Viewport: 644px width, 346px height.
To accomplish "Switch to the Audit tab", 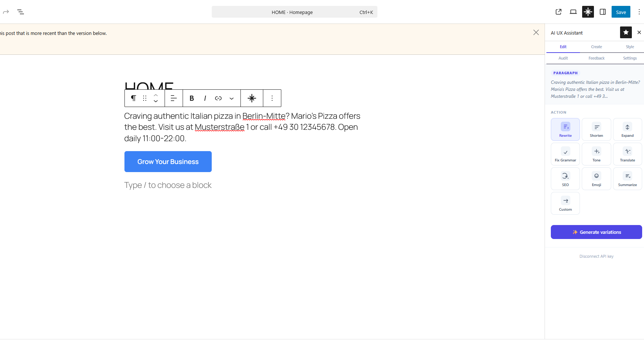I will (563, 58).
